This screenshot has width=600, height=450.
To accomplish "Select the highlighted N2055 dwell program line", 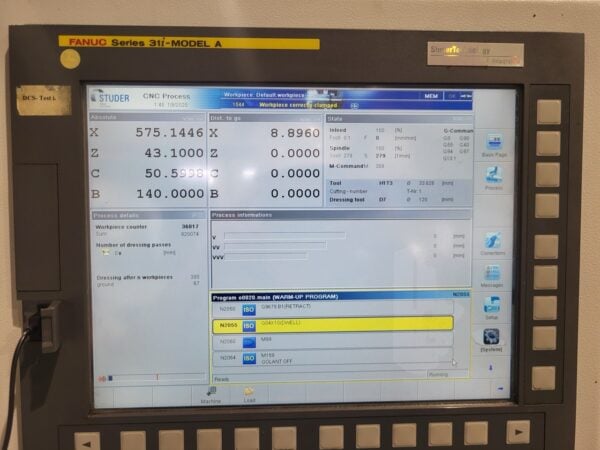I will pyautogui.click(x=333, y=325).
